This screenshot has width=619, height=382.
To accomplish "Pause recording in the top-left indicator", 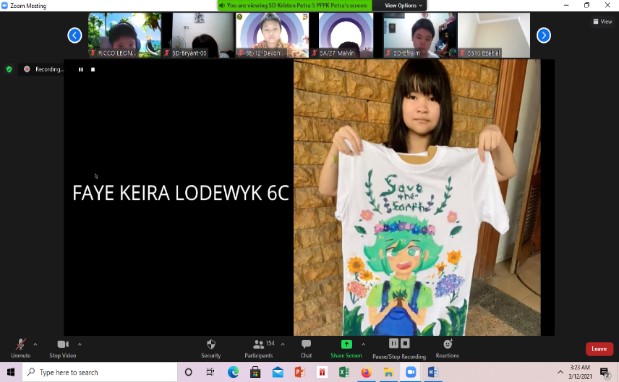I will tap(81, 69).
